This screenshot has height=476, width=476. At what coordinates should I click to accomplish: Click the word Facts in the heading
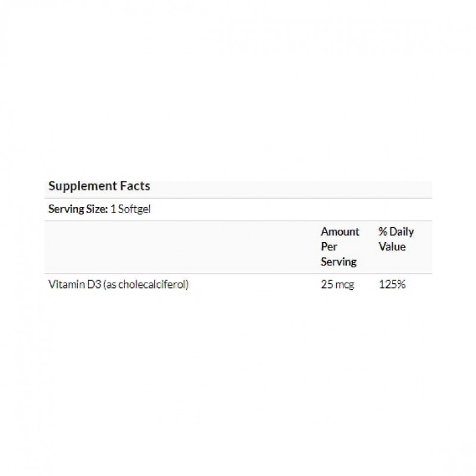(x=135, y=186)
